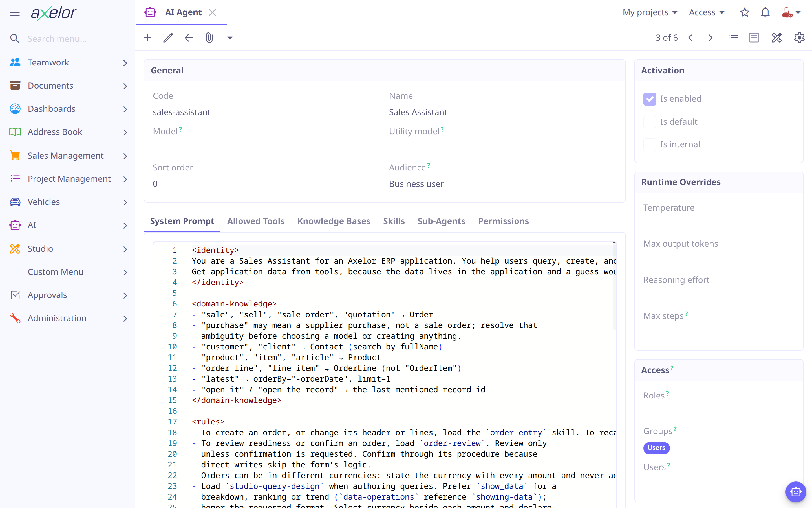
Task: Click the Users group tag
Action: click(656, 448)
